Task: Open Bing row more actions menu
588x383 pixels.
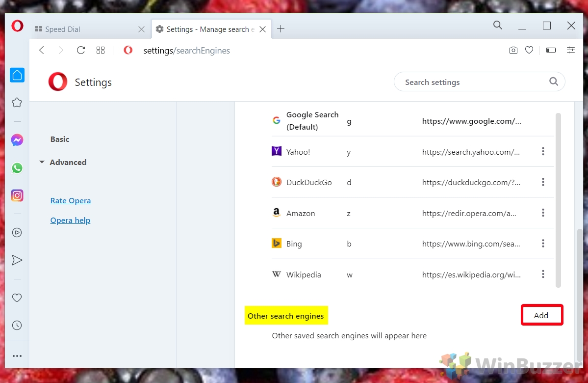Action: pos(543,244)
